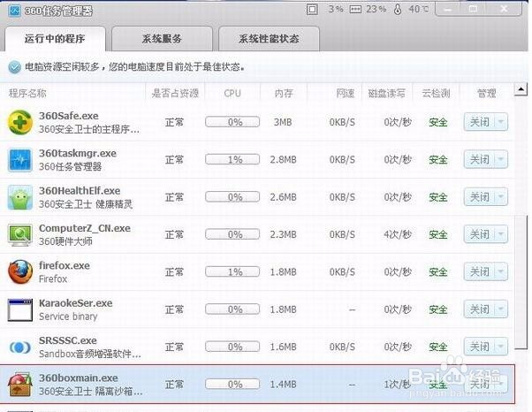
Task: Sort by the 网速 column header
Action: [x=345, y=93]
